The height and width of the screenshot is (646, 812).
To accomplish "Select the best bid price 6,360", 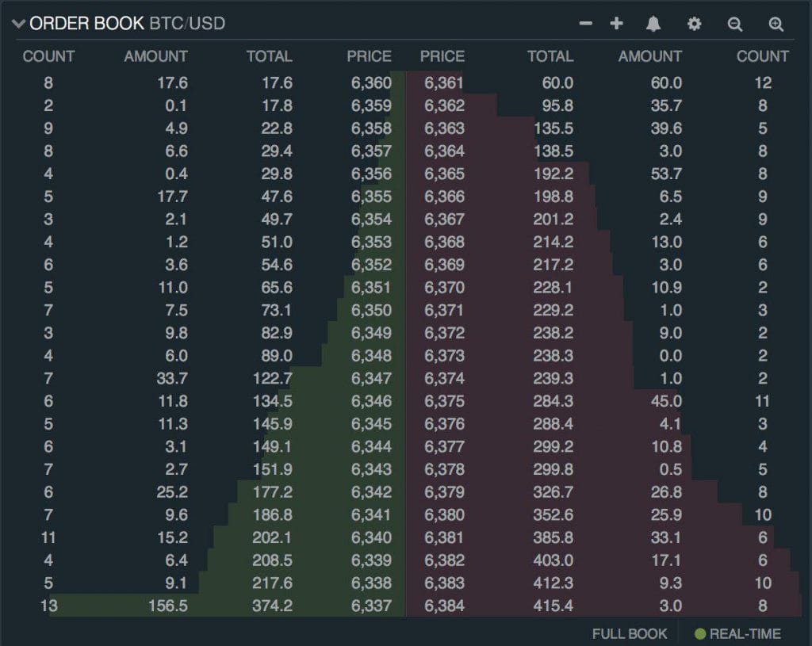I will [371, 82].
